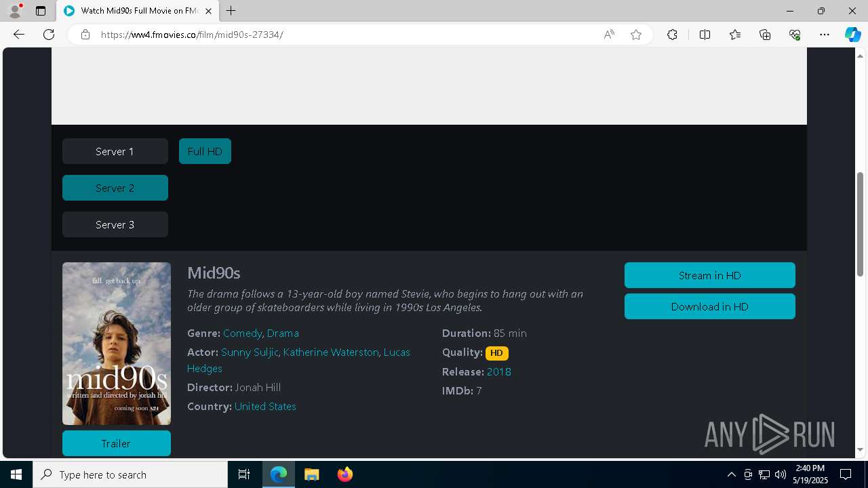
Task: Refresh the page
Action: pyautogui.click(x=49, y=35)
